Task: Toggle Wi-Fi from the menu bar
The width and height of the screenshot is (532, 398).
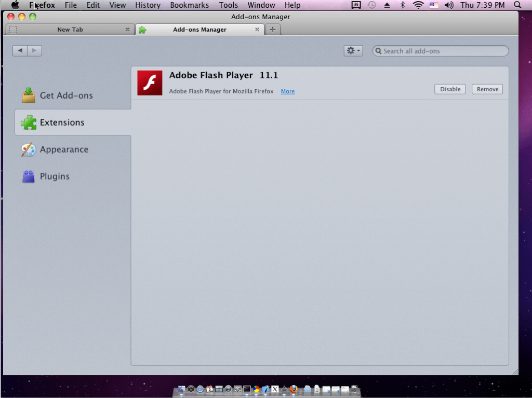Action: [418, 5]
